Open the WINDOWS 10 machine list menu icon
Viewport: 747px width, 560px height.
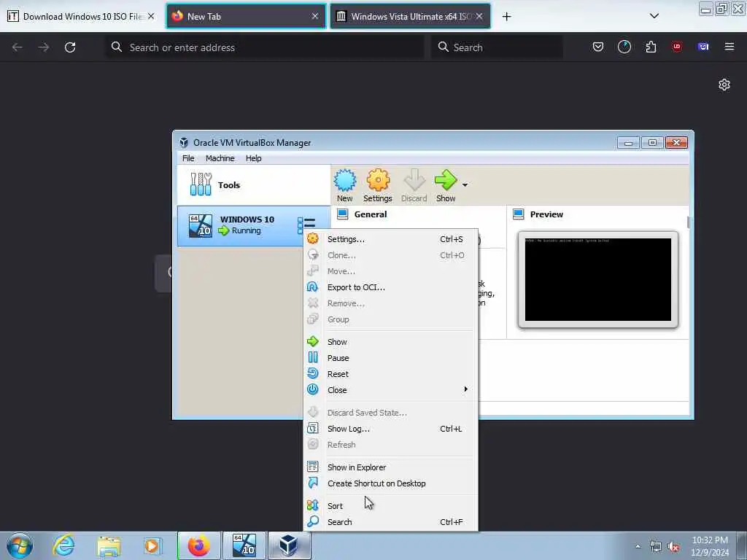306,225
